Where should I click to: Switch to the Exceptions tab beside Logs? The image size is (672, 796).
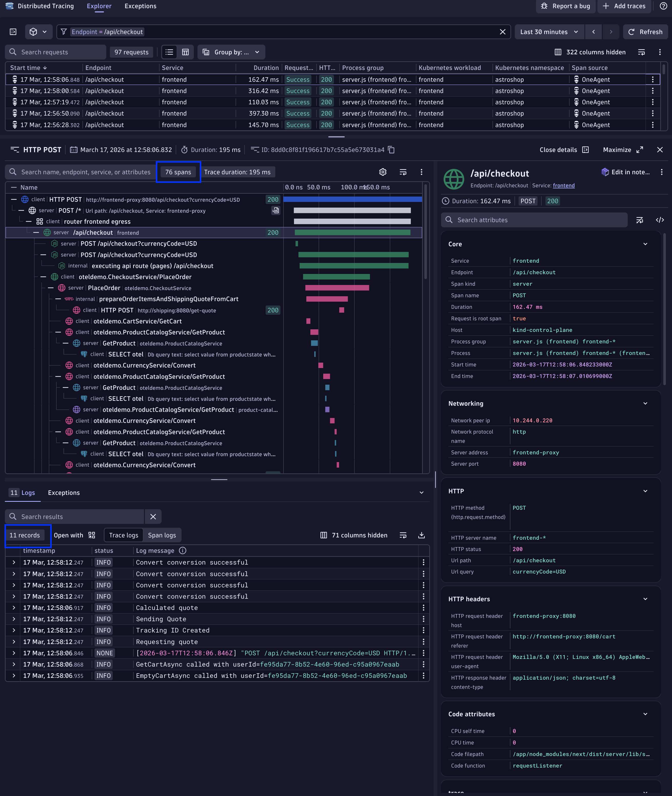click(64, 493)
